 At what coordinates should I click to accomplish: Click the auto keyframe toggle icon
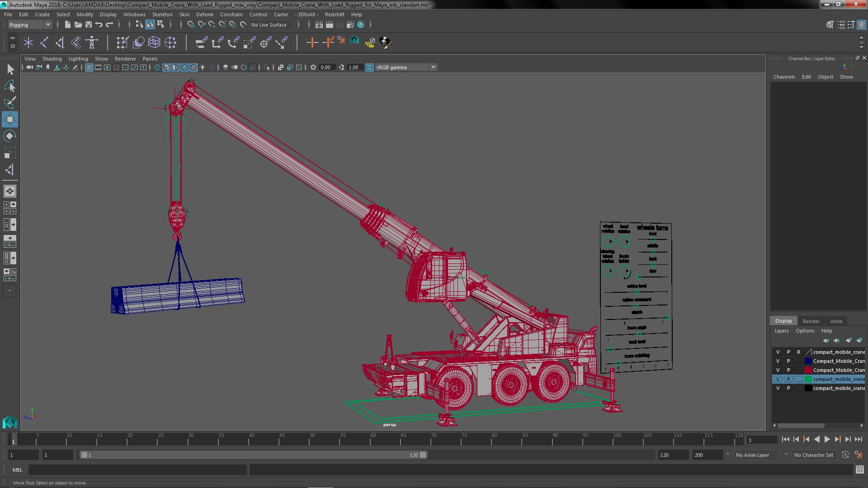(845, 455)
